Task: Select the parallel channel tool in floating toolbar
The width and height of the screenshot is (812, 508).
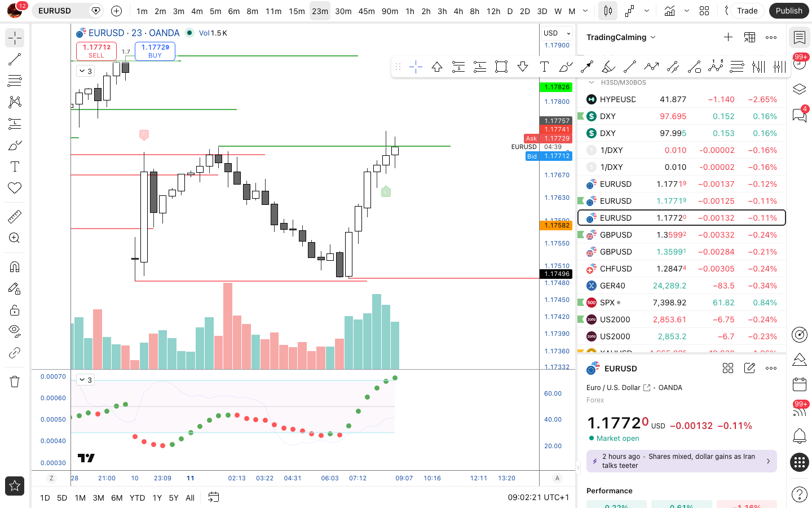Action: coord(673,67)
